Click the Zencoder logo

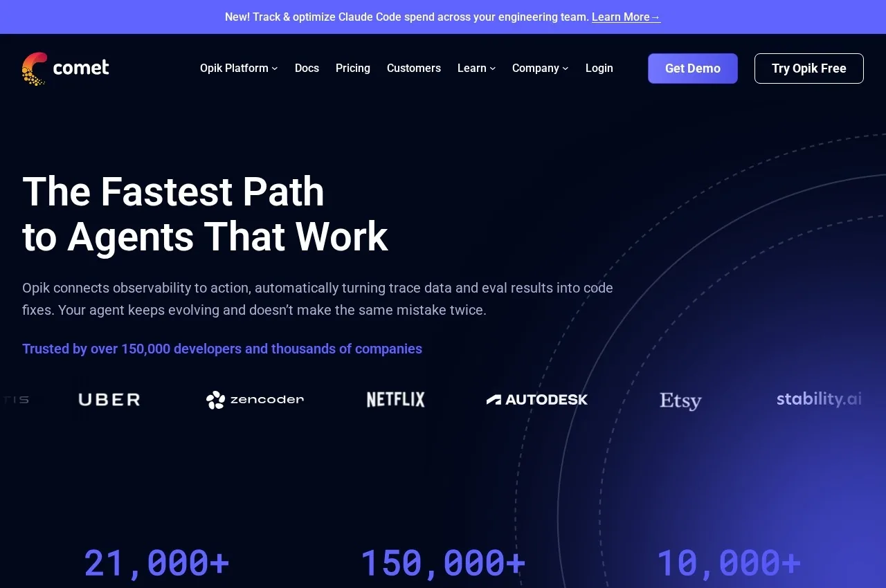[x=255, y=399]
